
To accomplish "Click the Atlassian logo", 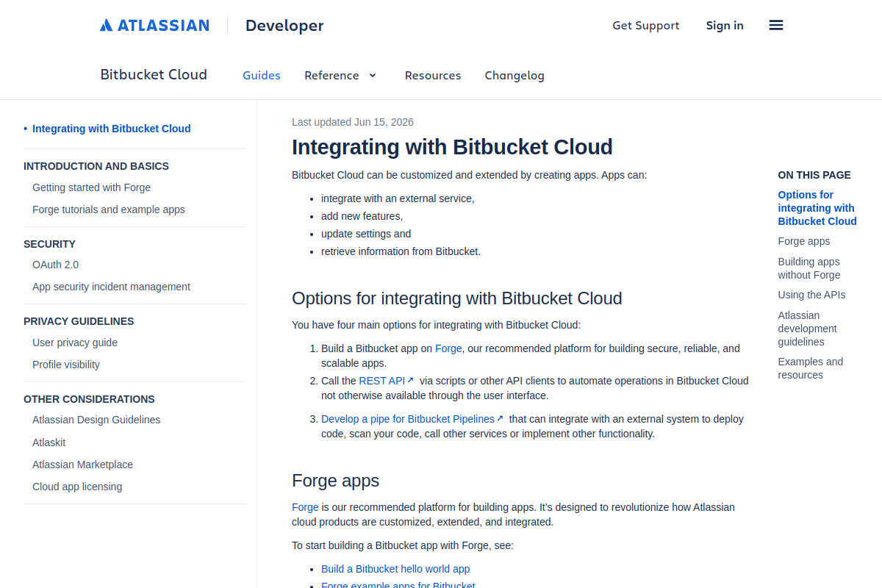I will (154, 25).
